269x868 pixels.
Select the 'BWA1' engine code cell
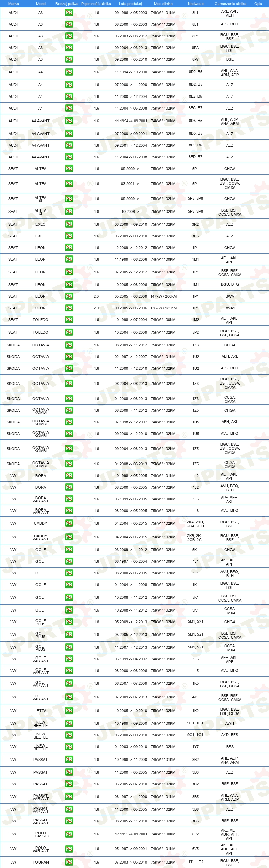click(x=230, y=308)
